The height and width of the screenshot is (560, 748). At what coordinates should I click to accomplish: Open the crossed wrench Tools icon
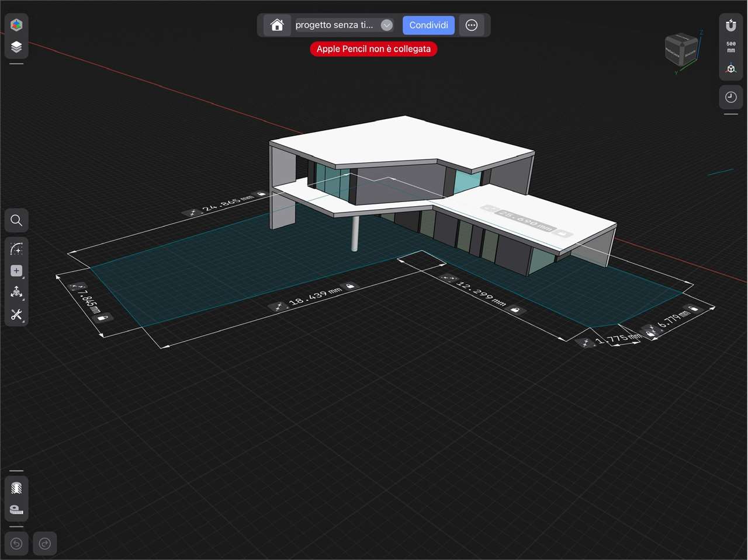pos(16,315)
